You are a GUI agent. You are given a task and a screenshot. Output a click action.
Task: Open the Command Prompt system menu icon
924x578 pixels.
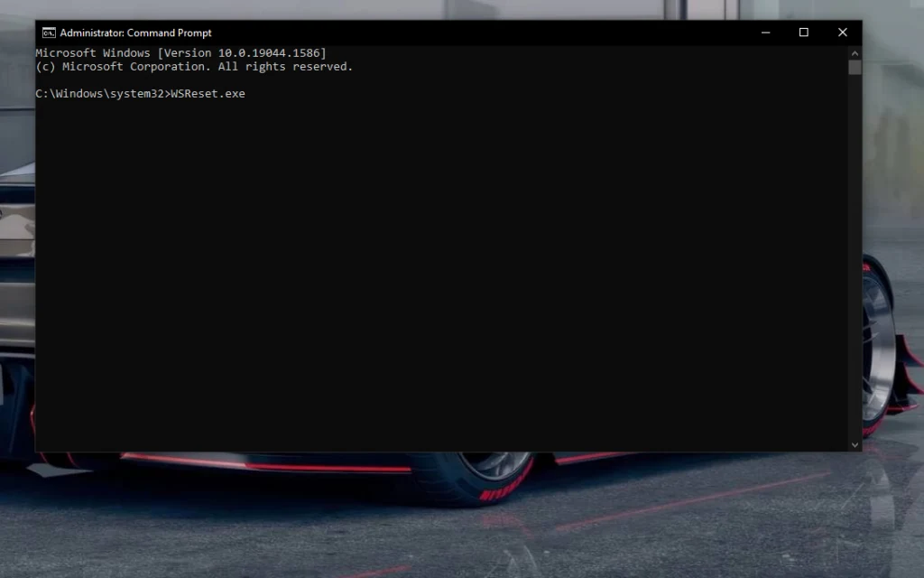[x=48, y=33]
